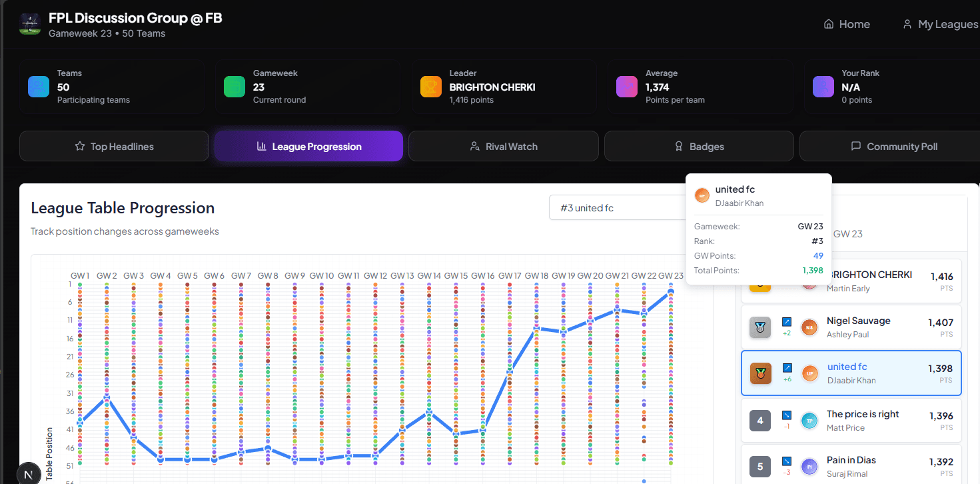Click the silver medal rank icon
The width and height of the screenshot is (980, 484).
point(760,327)
